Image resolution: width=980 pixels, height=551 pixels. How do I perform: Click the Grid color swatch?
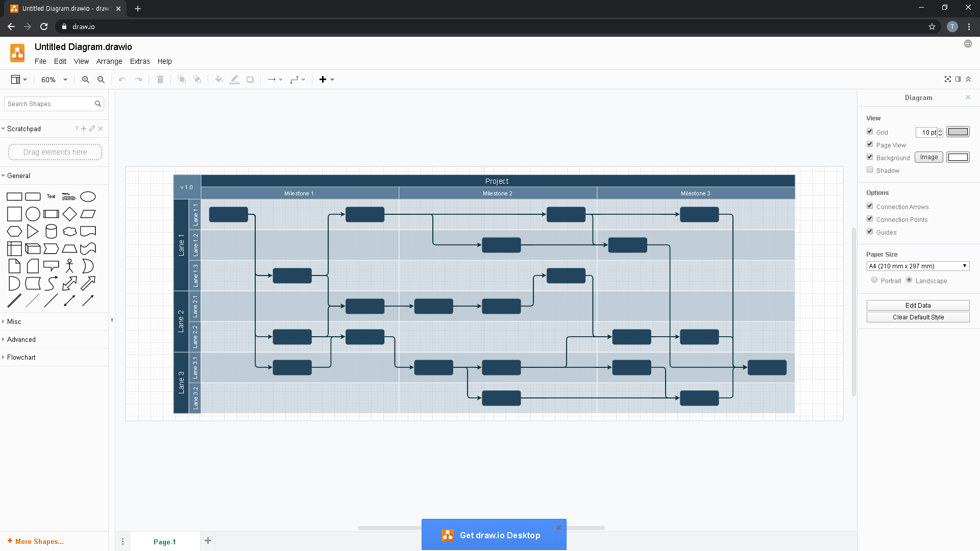click(x=958, y=132)
